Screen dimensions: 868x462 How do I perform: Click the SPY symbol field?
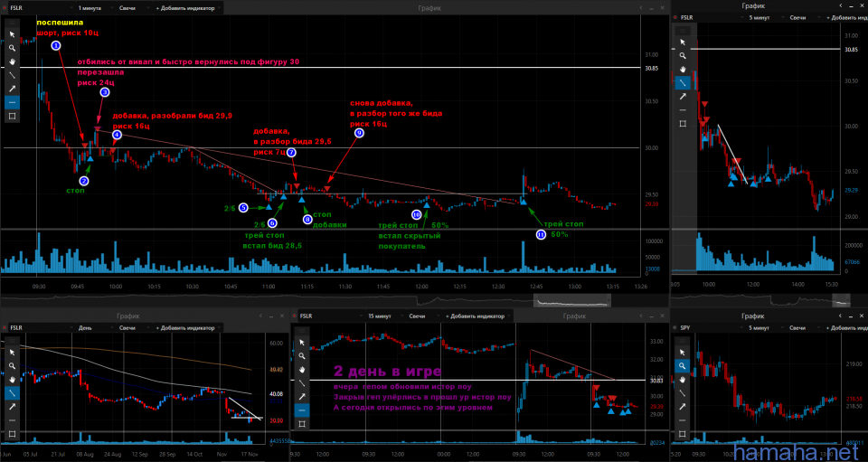(x=712, y=327)
